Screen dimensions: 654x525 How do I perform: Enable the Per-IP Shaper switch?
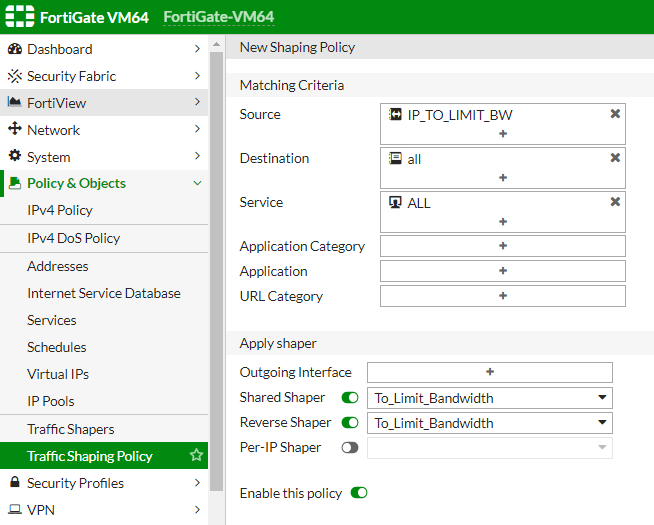(x=350, y=447)
